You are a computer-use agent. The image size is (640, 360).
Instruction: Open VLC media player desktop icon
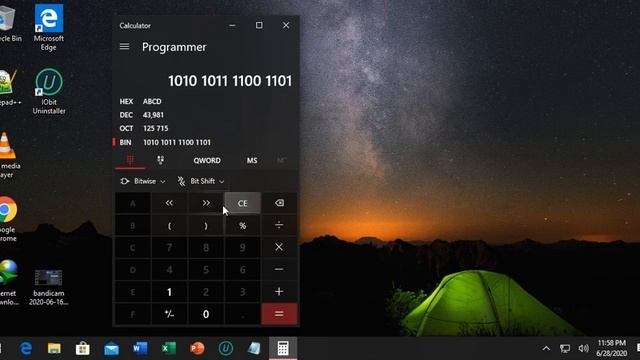(x=8, y=155)
